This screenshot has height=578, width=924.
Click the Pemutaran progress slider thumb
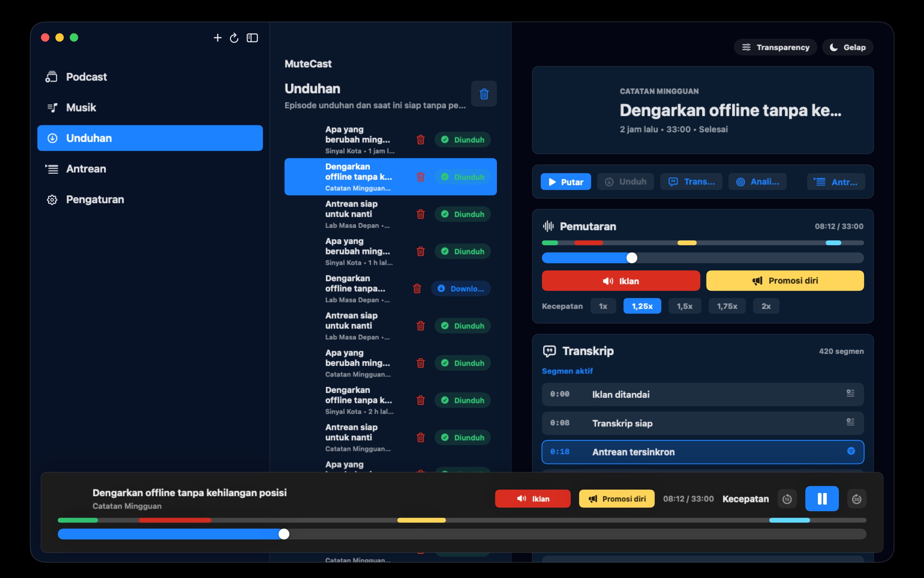coord(632,258)
